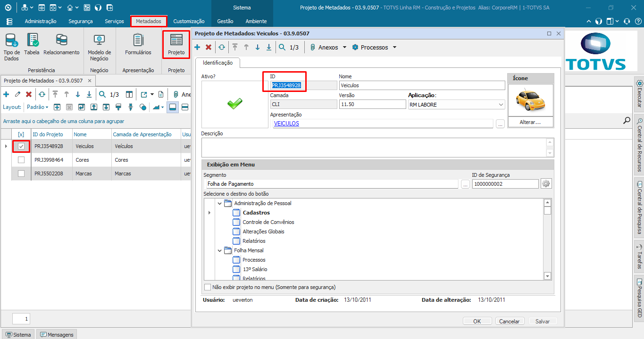Click the yellow car project icon
644x339 pixels.
click(x=530, y=100)
